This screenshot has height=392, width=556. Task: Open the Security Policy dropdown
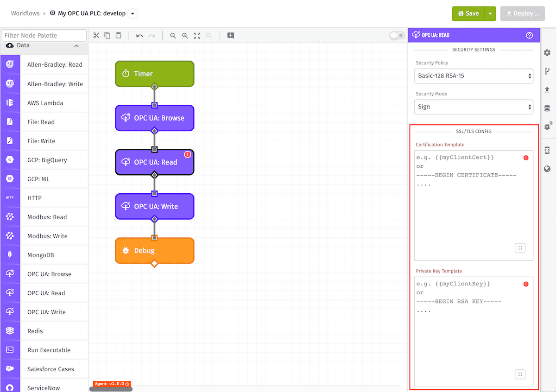point(474,76)
